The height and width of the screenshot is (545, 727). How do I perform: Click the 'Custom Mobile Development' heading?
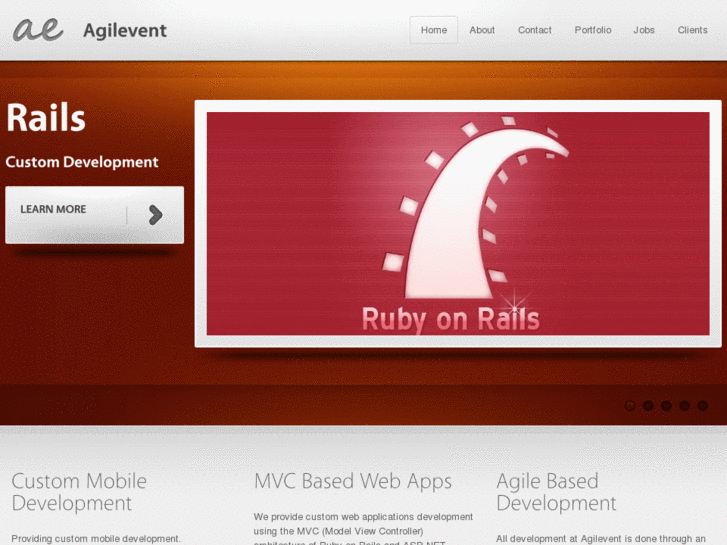click(x=79, y=492)
